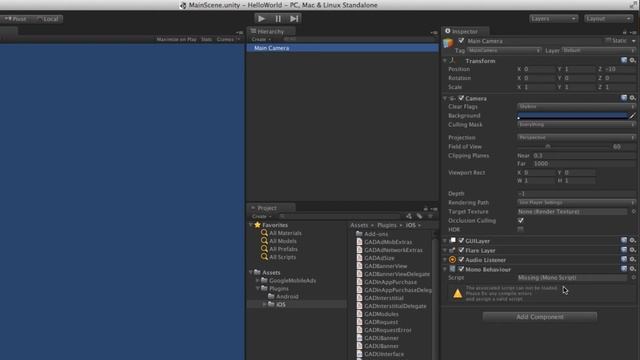The height and width of the screenshot is (360, 640).
Task: Collapse the Transform component foldout
Action: 445,60
